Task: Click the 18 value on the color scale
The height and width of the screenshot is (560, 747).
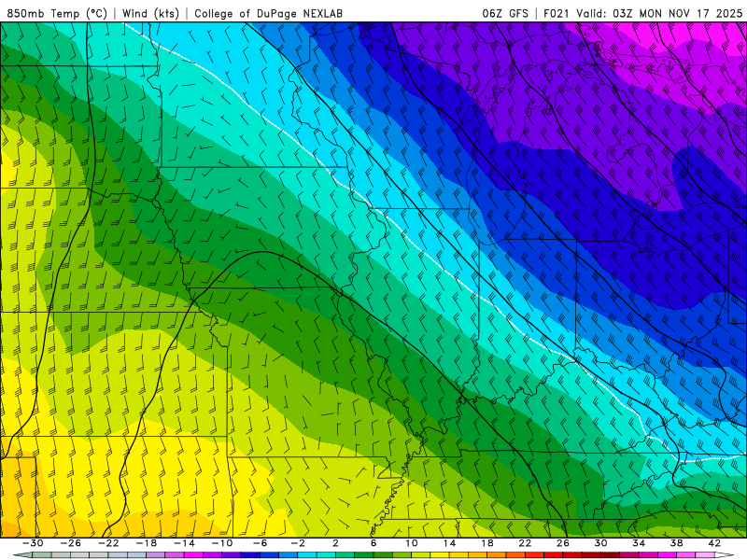Action: tap(486, 543)
